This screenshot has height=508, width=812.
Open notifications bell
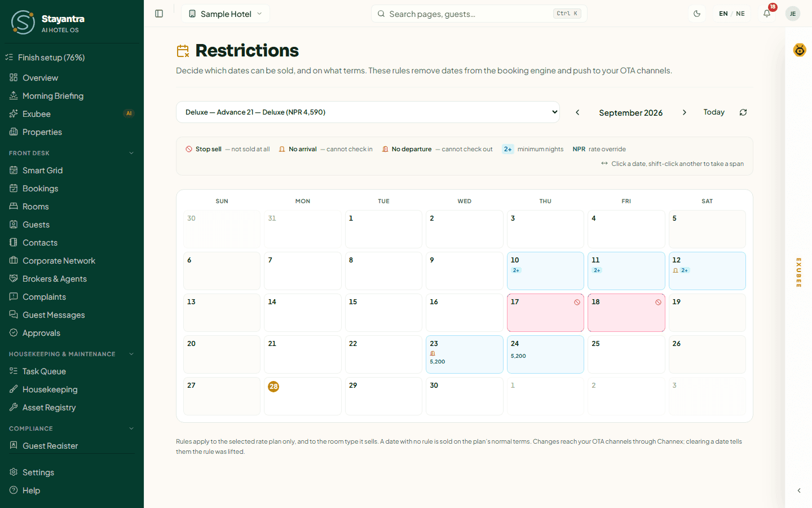(767, 14)
